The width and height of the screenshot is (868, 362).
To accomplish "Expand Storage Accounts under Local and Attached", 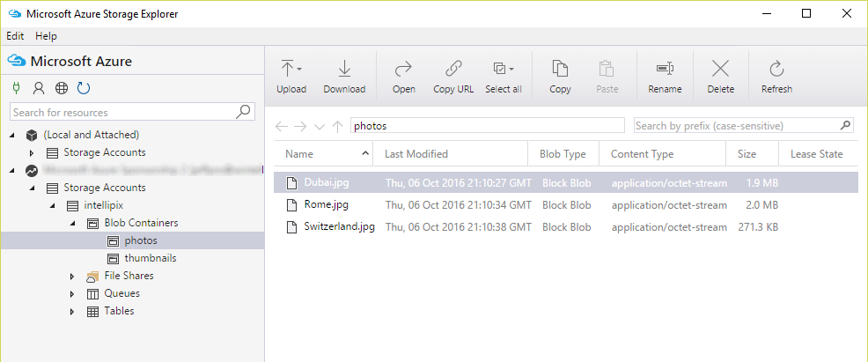I will [32, 152].
